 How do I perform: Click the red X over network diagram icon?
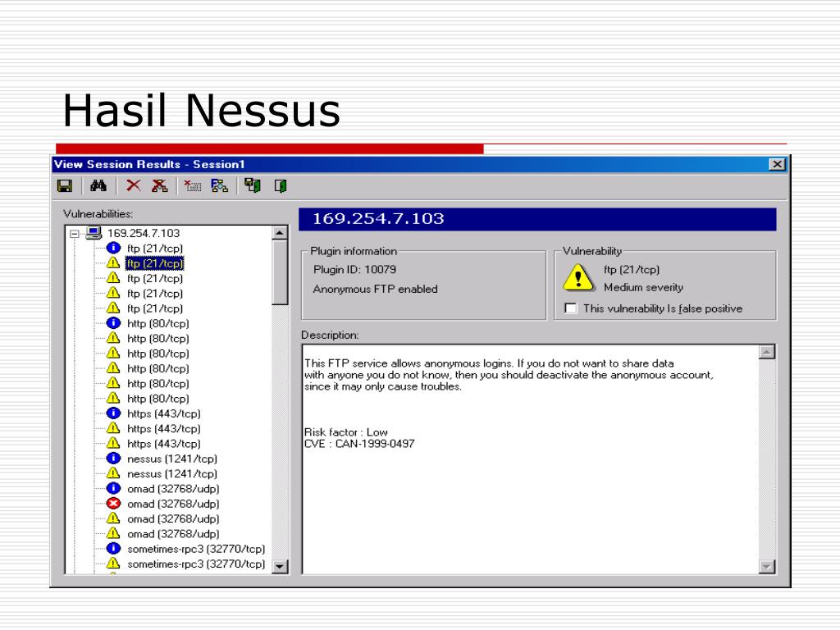160,186
